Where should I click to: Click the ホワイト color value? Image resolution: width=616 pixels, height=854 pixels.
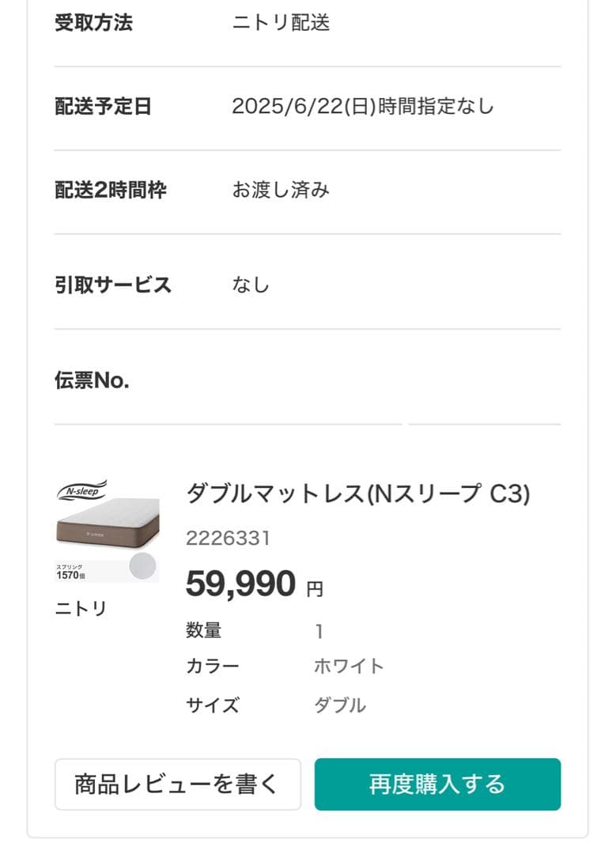349,666
